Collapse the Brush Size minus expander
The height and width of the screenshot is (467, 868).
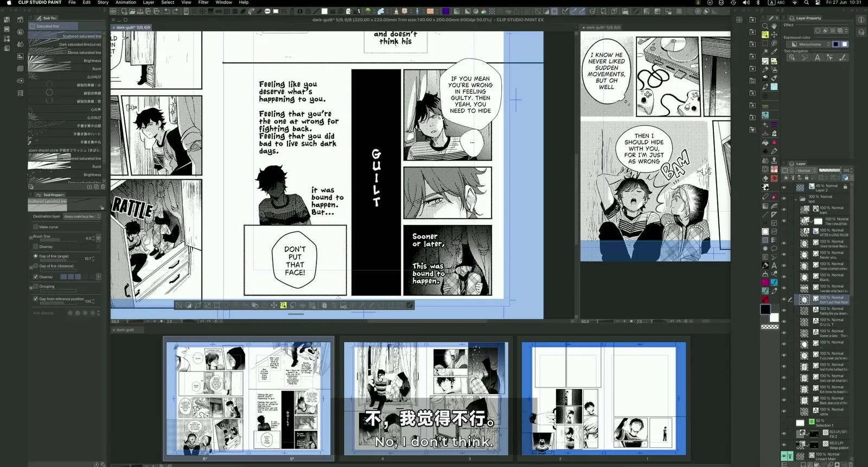[x=31, y=237]
